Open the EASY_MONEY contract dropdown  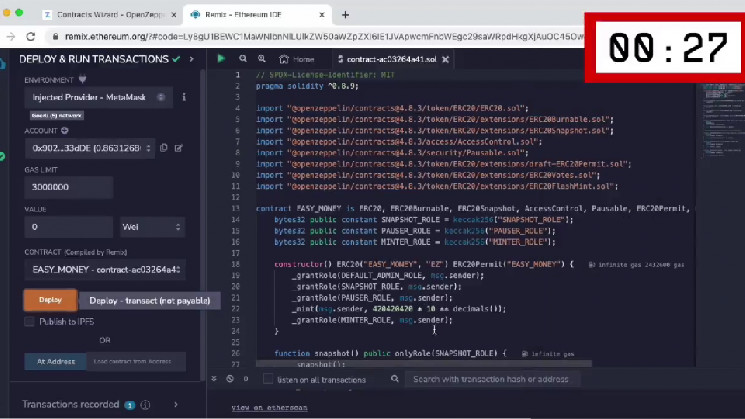pyautogui.click(x=105, y=269)
